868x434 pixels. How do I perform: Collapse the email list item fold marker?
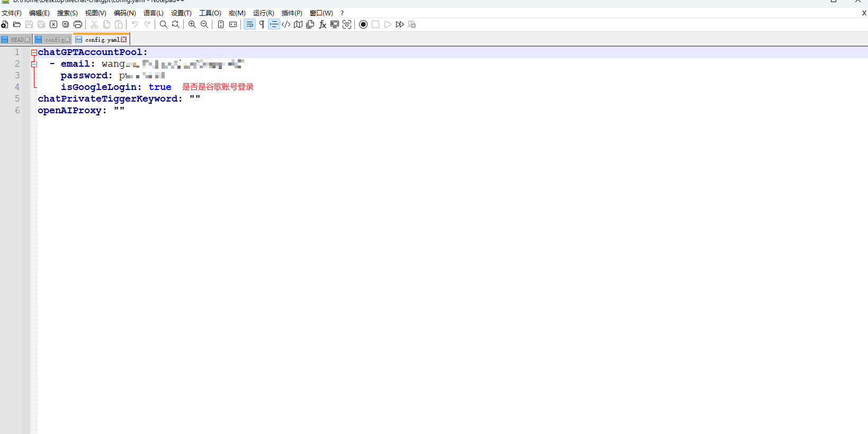pos(34,64)
